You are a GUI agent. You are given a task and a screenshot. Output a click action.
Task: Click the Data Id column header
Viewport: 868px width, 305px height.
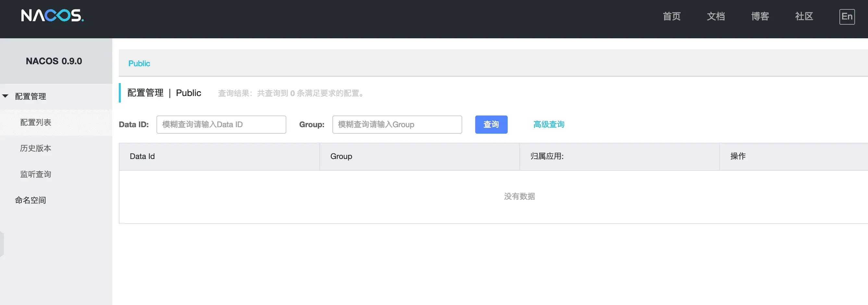tap(219, 156)
